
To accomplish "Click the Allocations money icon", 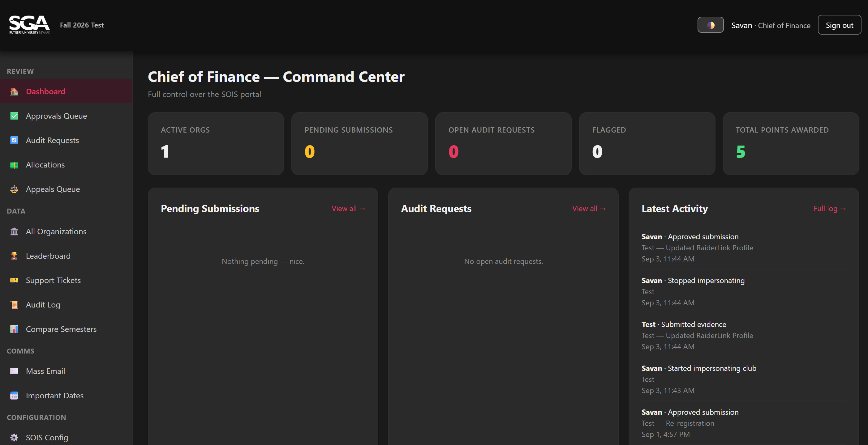I will point(14,165).
